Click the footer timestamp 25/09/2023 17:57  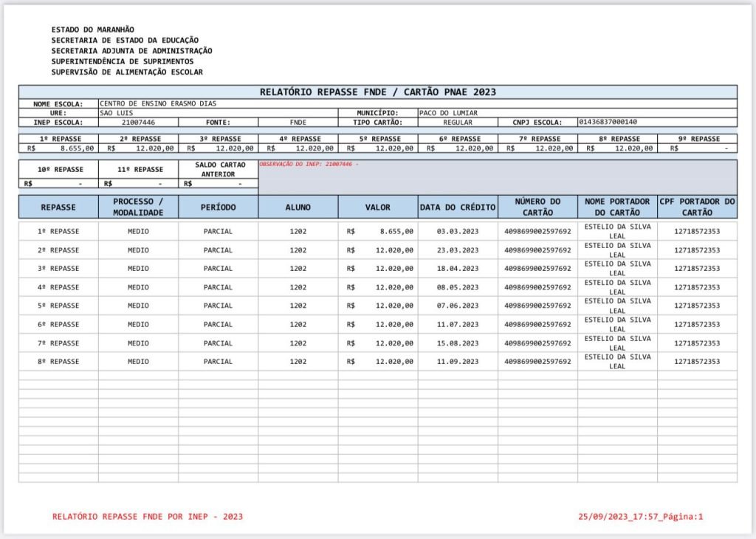640,517
